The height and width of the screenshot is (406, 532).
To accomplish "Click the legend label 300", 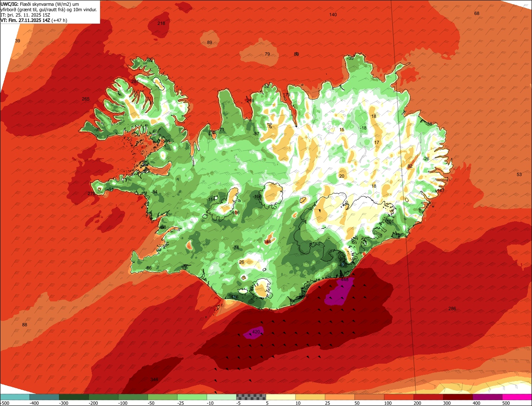I will (447, 403).
